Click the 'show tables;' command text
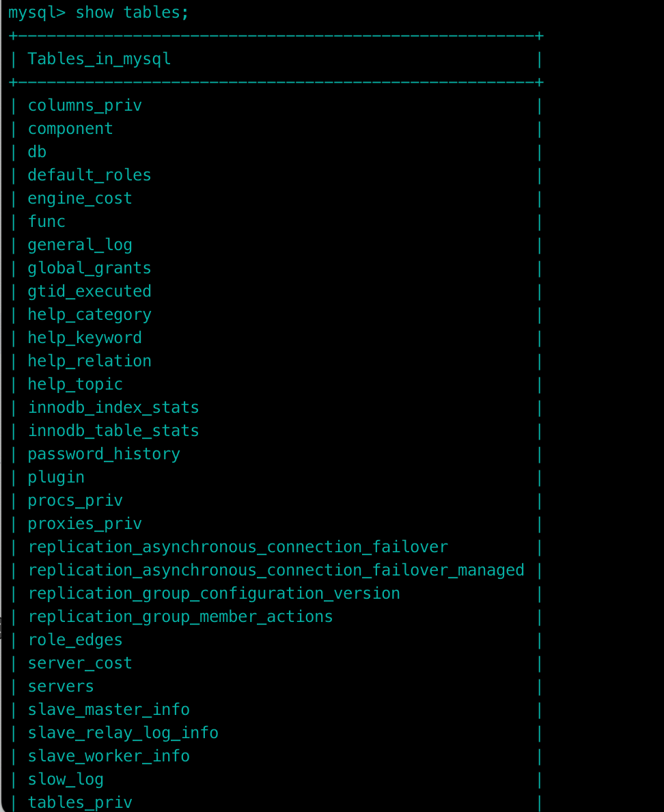The height and width of the screenshot is (812, 664). click(132, 12)
